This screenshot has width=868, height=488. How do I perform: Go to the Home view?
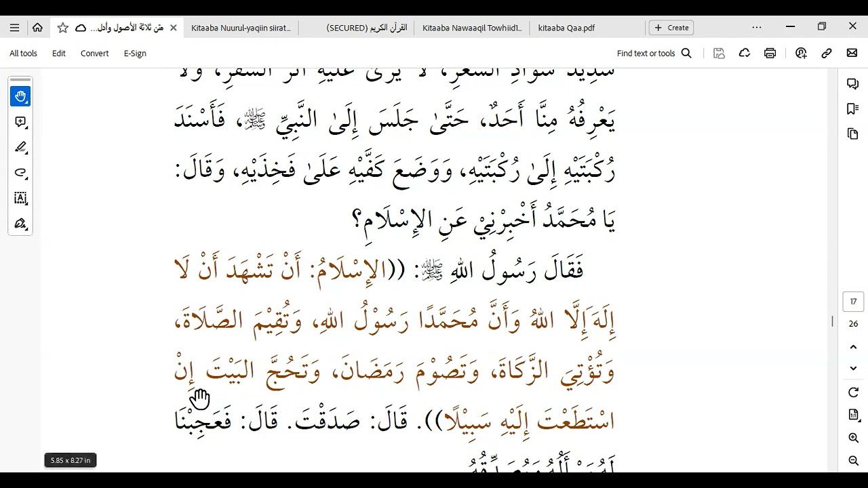tap(37, 28)
